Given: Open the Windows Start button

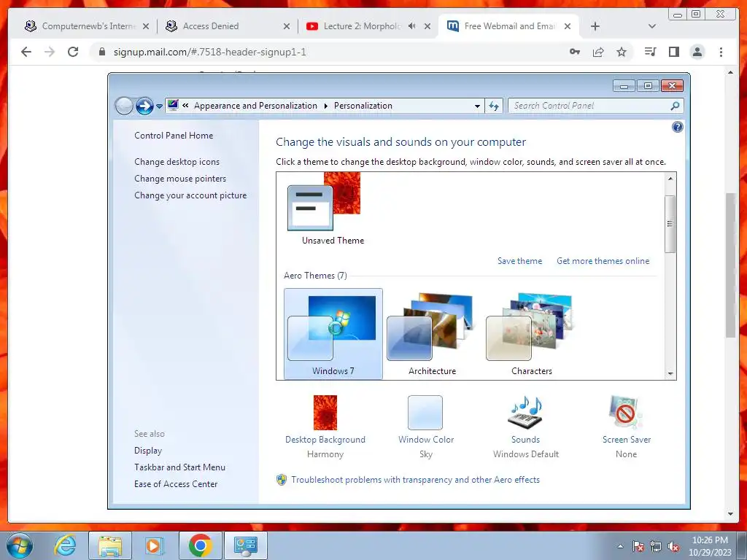Looking at the screenshot, I should pyautogui.click(x=20, y=545).
